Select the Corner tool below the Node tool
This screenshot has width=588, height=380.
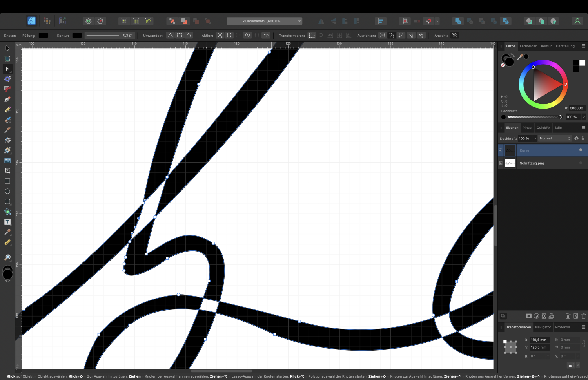pyautogui.click(x=7, y=89)
